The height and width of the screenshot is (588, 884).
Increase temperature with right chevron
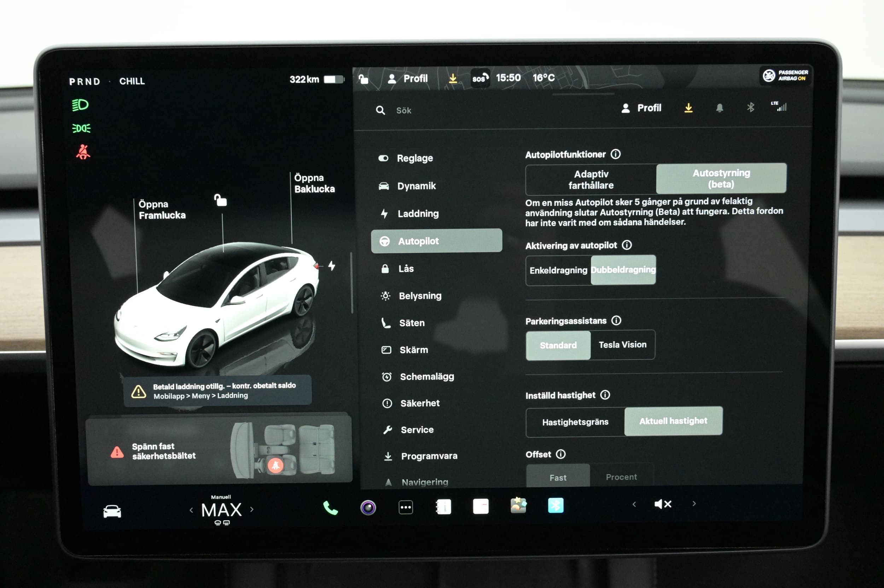click(x=252, y=510)
